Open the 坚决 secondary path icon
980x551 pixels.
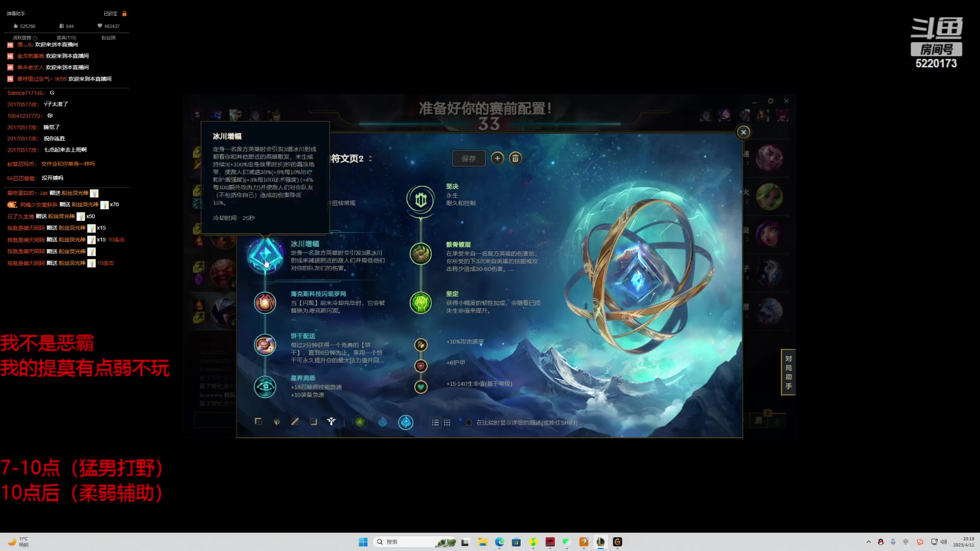pyautogui.click(x=421, y=199)
